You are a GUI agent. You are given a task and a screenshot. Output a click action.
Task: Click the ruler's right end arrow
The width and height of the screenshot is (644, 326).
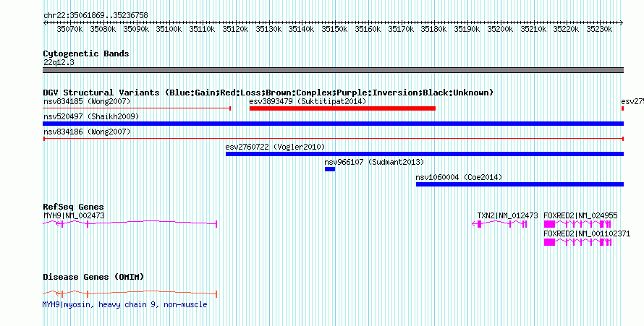622,23
